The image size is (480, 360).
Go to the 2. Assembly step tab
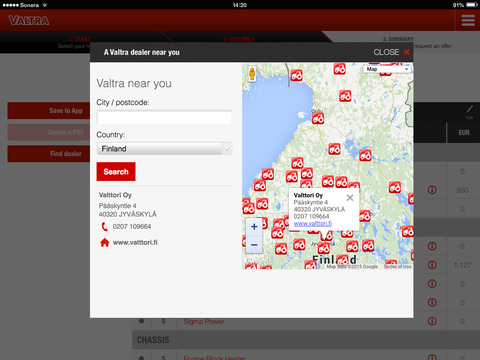[239, 39]
